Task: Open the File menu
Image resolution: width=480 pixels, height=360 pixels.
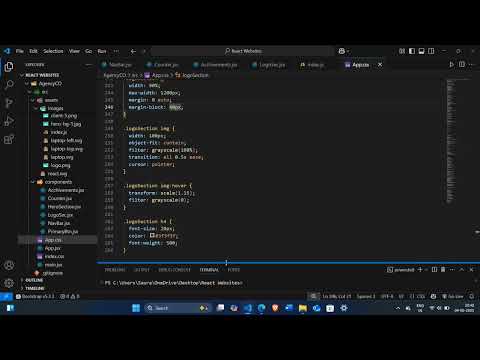Action: 20,51
